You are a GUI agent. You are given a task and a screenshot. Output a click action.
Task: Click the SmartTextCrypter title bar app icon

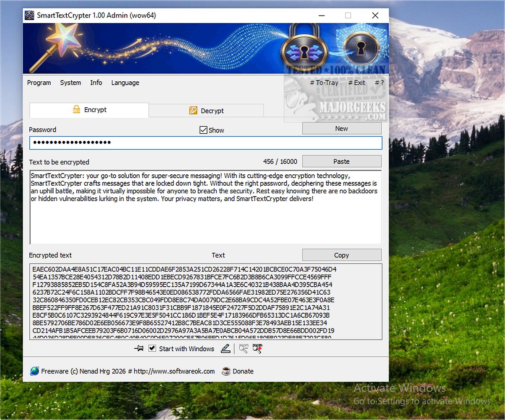(x=29, y=16)
